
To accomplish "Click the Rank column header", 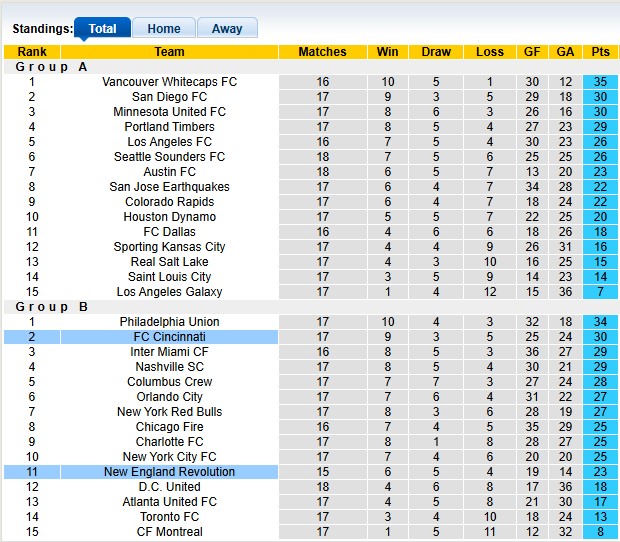I will (x=31, y=52).
